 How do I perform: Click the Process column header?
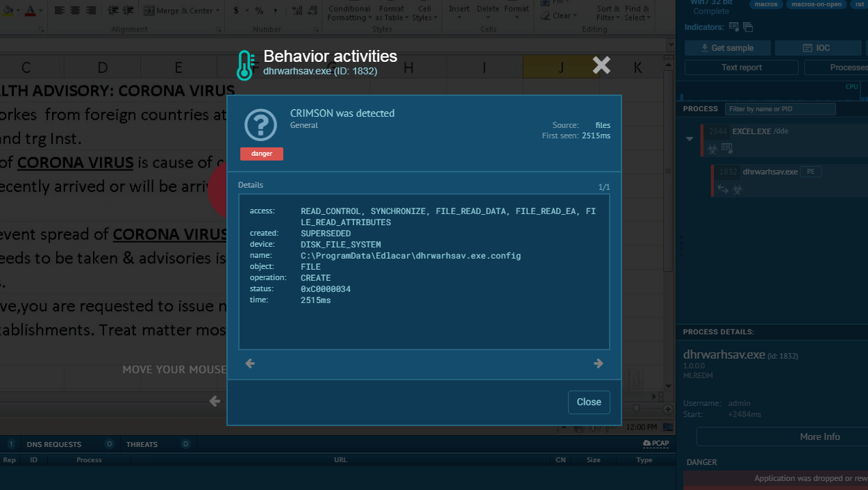(89, 460)
